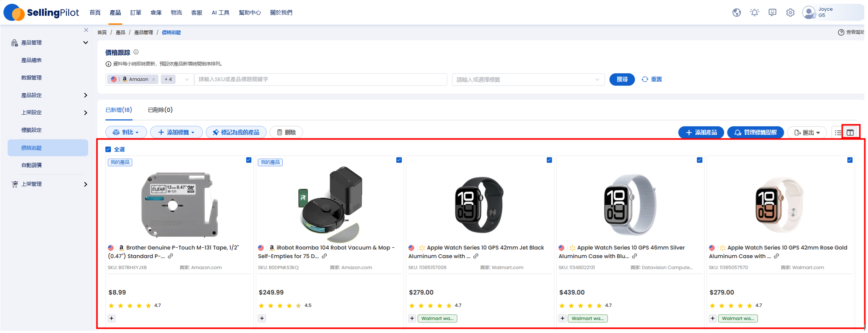
Task: Open the 添加標籤 dropdown
Action: (x=176, y=132)
